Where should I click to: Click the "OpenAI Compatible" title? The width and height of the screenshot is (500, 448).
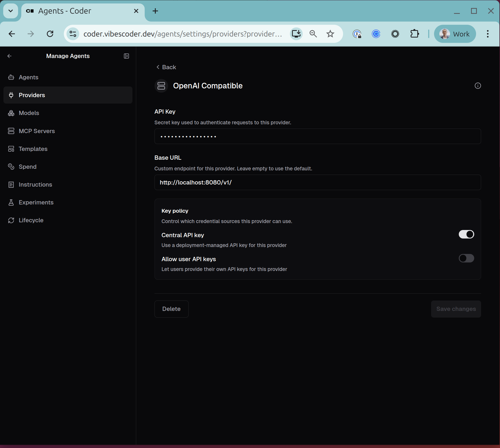coord(208,86)
